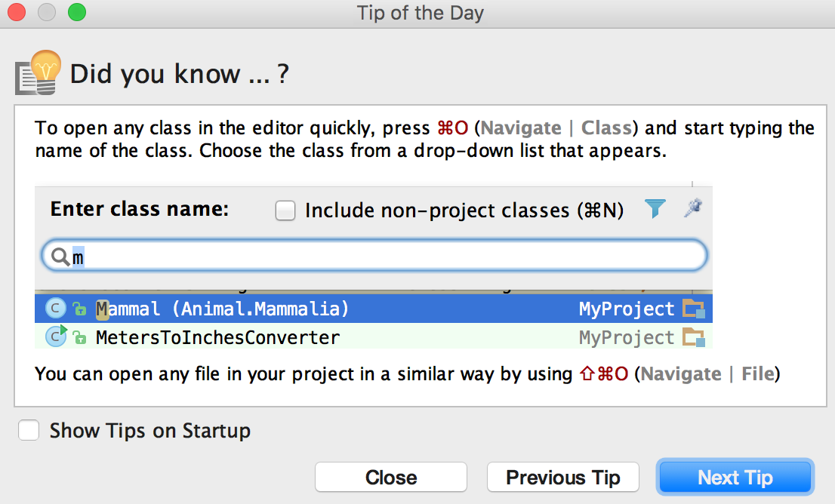This screenshot has width=835, height=504.
Task: Click the class name search field
Action: click(x=377, y=257)
